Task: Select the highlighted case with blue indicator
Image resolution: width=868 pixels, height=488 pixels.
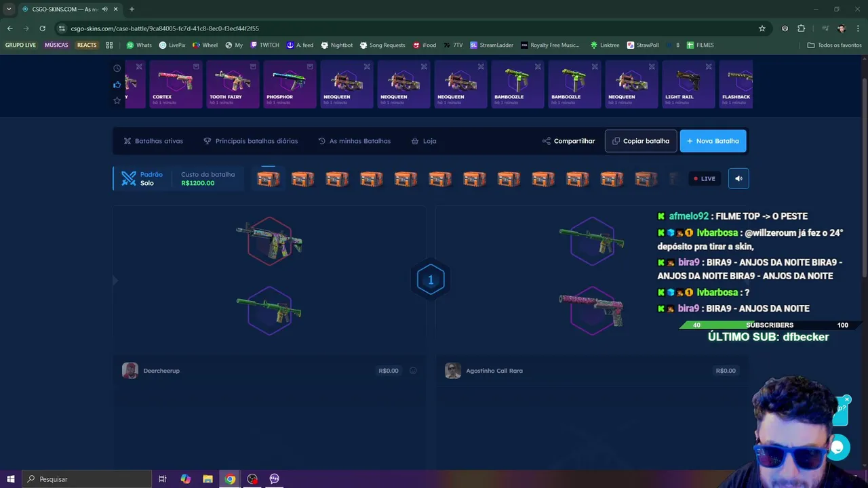Action: [x=268, y=178]
